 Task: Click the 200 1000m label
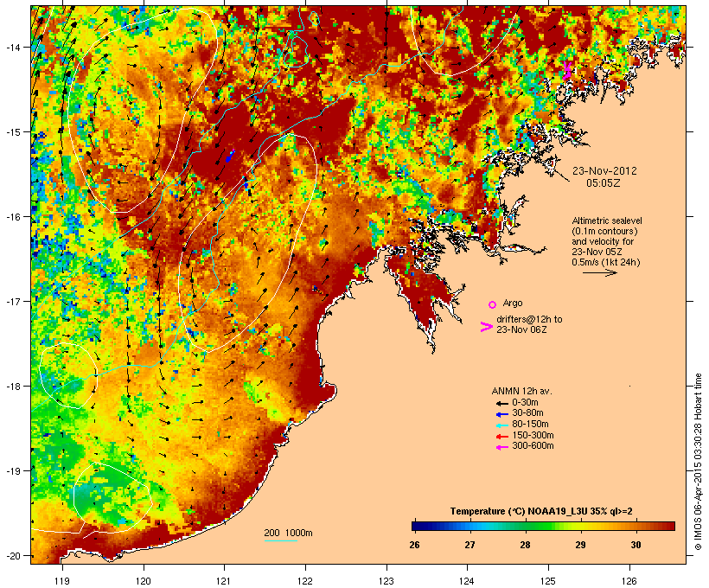pos(288,533)
